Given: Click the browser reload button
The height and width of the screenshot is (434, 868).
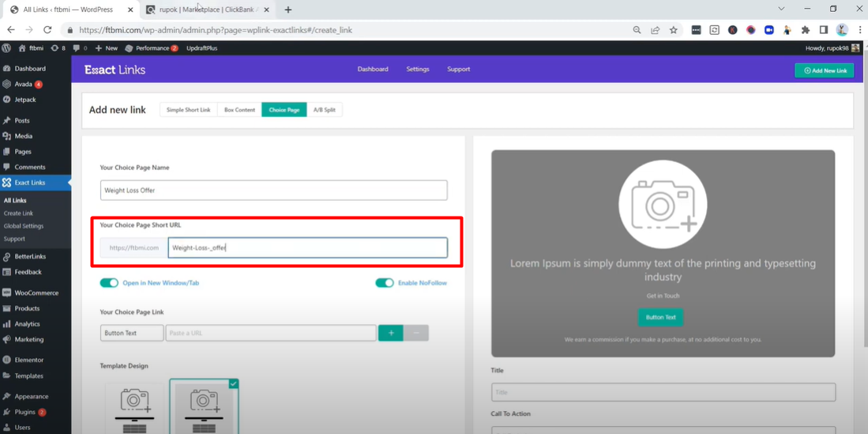Looking at the screenshot, I should (47, 30).
